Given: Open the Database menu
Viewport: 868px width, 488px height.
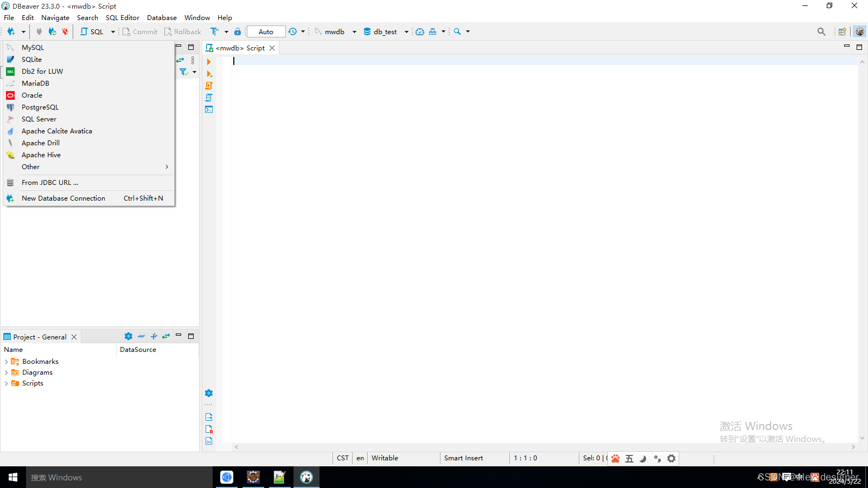Looking at the screenshot, I should coord(162,17).
